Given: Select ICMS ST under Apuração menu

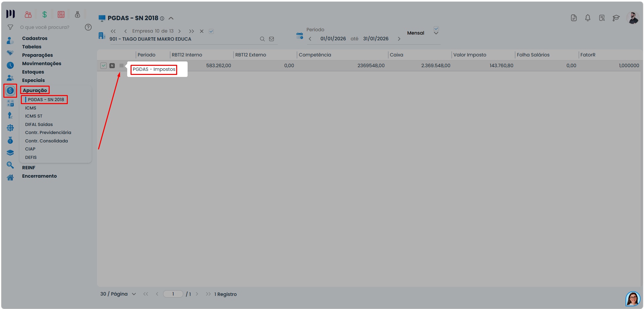Looking at the screenshot, I should click(34, 116).
